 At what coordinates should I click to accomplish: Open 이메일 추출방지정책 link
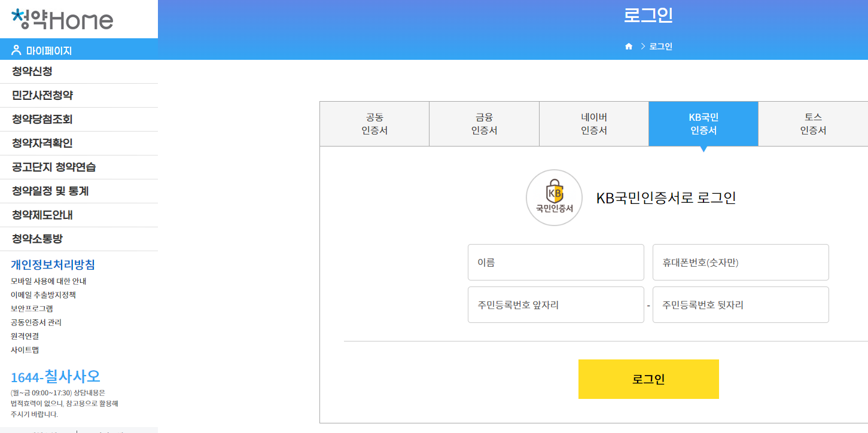(43, 295)
